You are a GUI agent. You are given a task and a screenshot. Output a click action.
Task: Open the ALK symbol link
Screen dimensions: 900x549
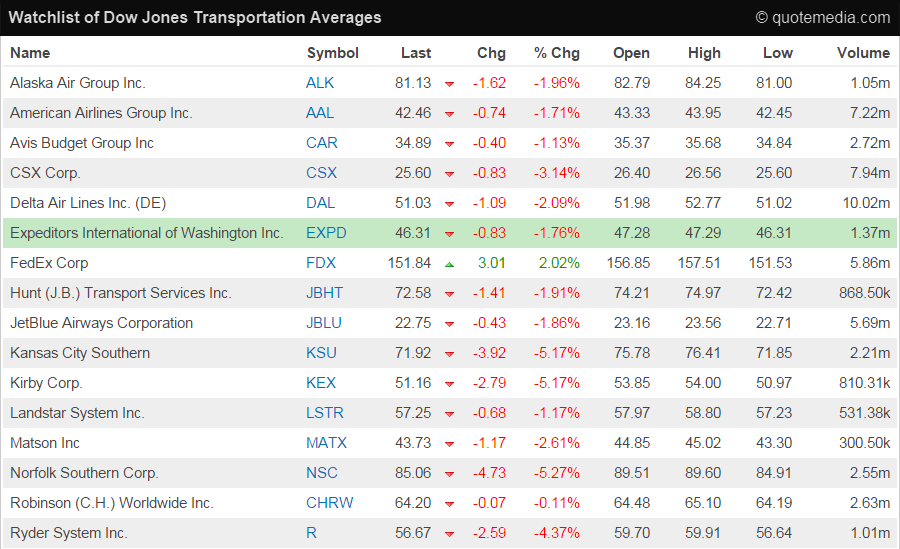320,83
